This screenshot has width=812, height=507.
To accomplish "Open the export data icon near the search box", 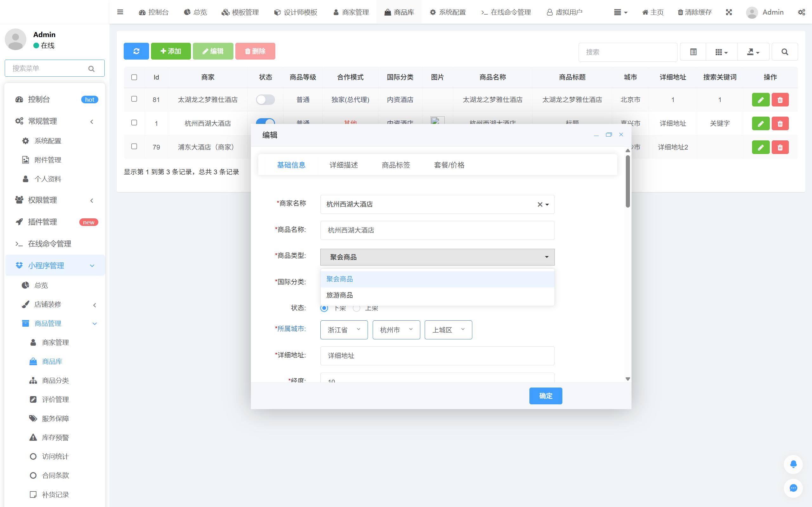I will click(x=753, y=52).
